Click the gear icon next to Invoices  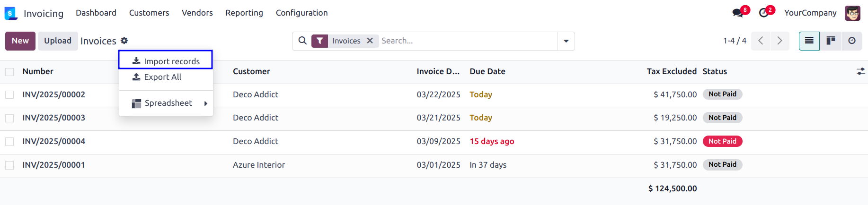coord(124,41)
